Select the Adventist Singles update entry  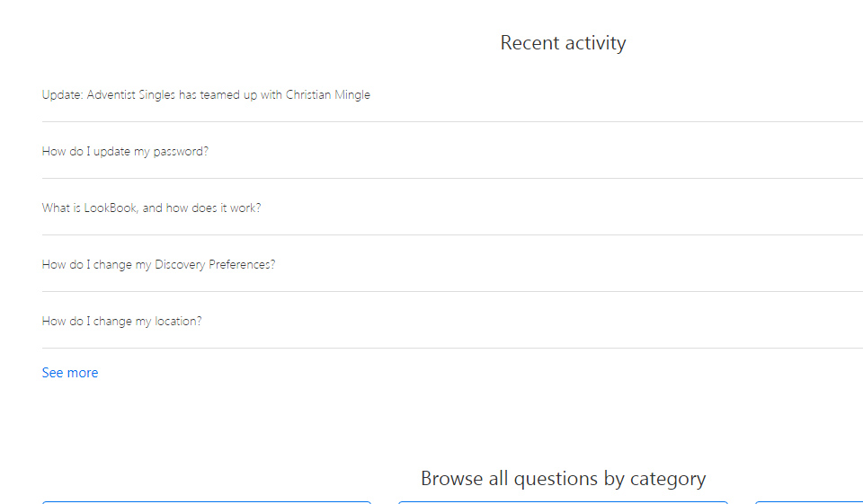tap(206, 94)
